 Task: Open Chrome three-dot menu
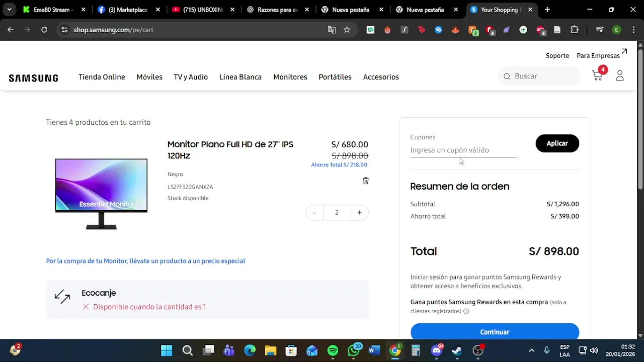pyautogui.click(x=633, y=30)
